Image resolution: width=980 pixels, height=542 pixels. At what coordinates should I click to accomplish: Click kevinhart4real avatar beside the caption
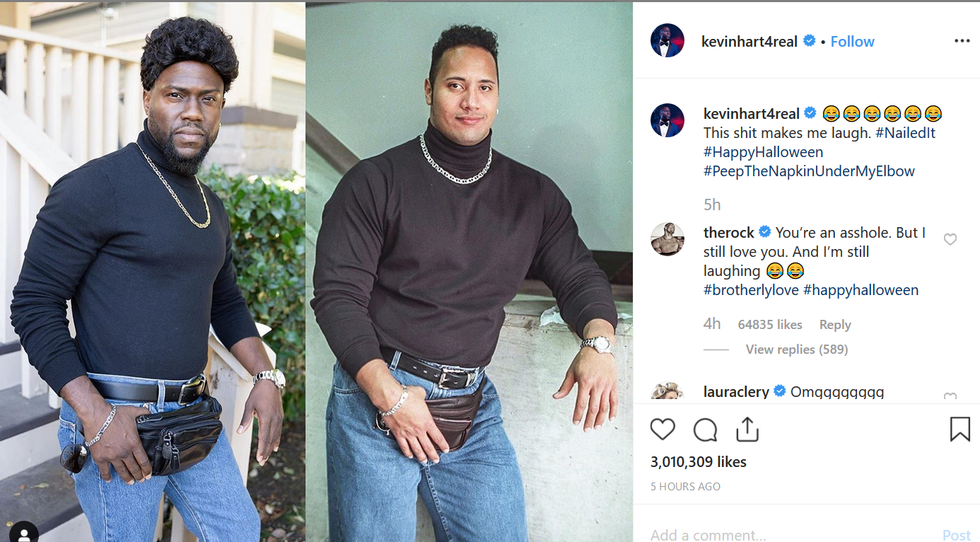[667, 120]
